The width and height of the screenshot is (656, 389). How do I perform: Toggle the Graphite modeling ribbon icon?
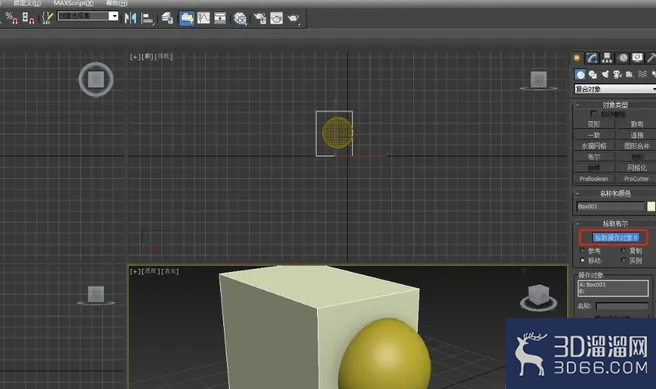(187, 18)
